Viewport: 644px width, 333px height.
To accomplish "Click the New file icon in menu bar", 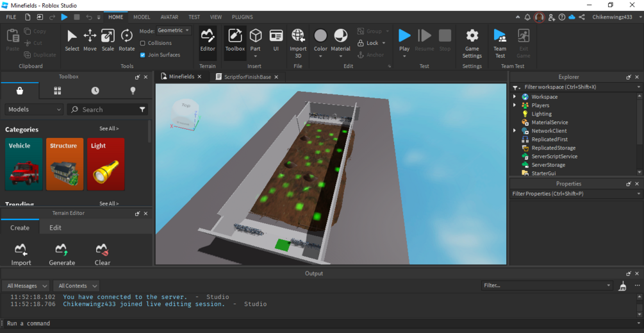I will (28, 17).
